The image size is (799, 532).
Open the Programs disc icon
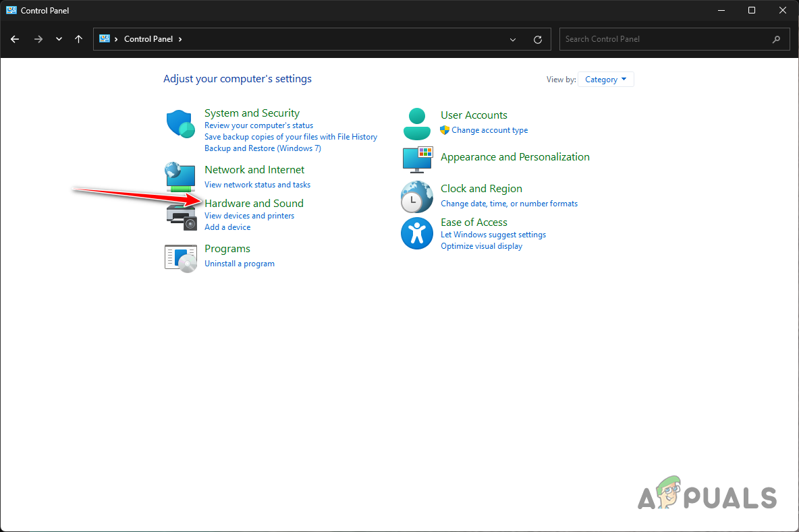coord(180,257)
